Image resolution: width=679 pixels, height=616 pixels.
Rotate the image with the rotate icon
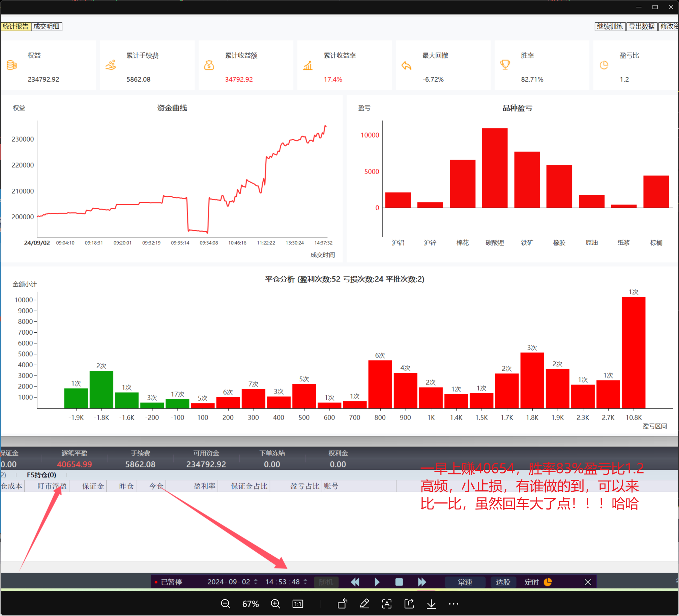(342, 604)
